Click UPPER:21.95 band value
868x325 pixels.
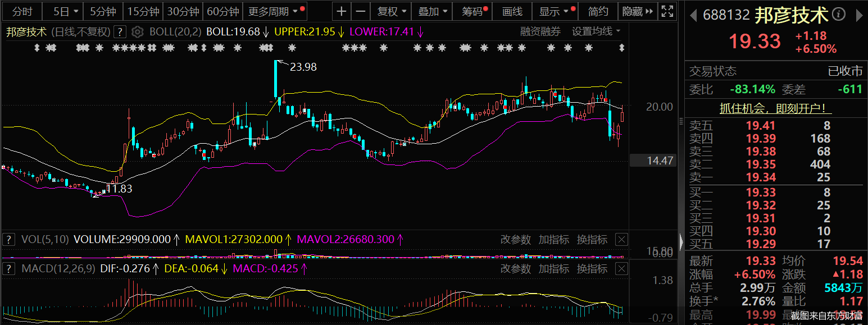tap(305, 31)
